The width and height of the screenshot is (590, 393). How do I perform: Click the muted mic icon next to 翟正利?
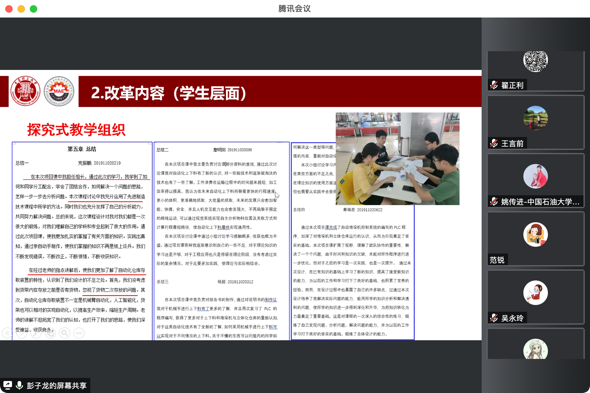494,85
